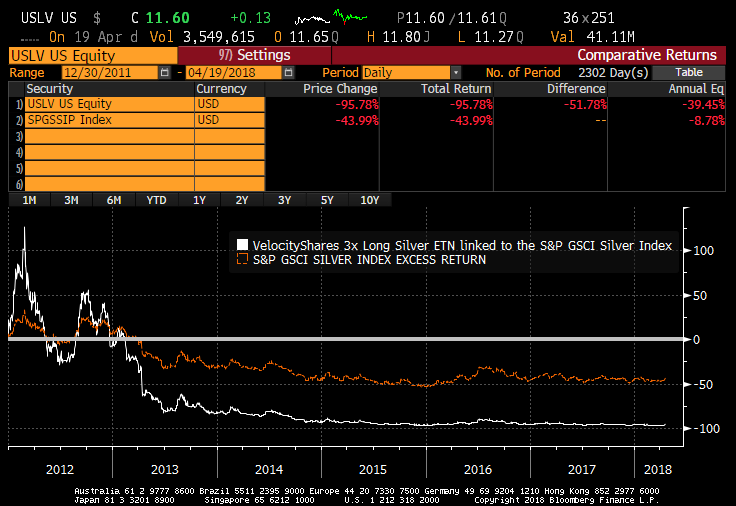Select the 3Y range tab
736x506 pixels.
click(284, 200)
